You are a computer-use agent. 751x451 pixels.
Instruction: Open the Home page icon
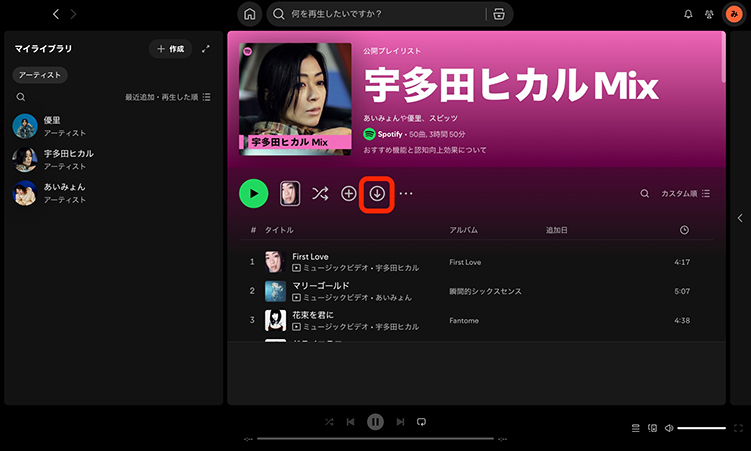[x=250, y=14]
